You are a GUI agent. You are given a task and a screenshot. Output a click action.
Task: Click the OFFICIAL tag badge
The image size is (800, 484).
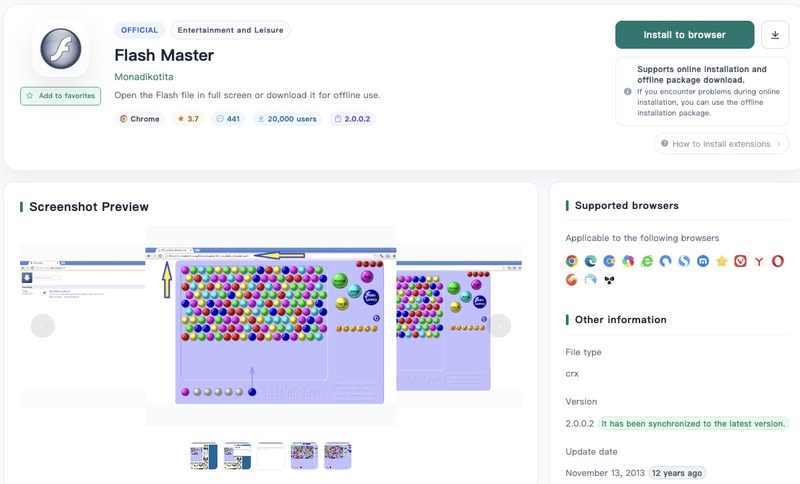click(x=139, y=30)
